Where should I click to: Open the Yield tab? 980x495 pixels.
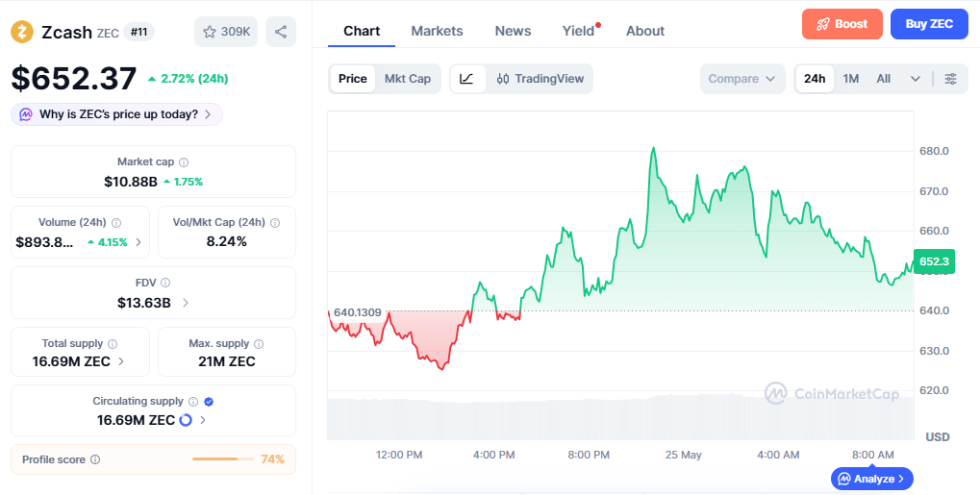pos(578,31)
